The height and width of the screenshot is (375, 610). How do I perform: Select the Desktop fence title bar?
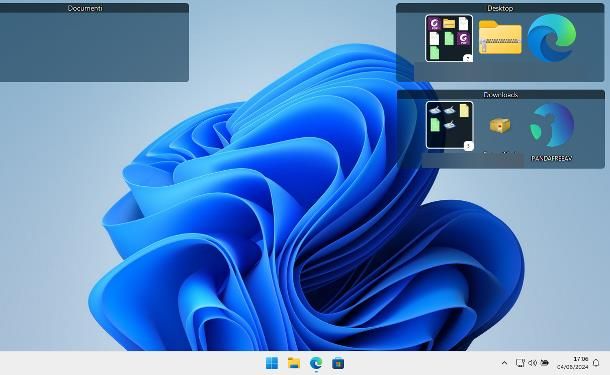[500, 8]
